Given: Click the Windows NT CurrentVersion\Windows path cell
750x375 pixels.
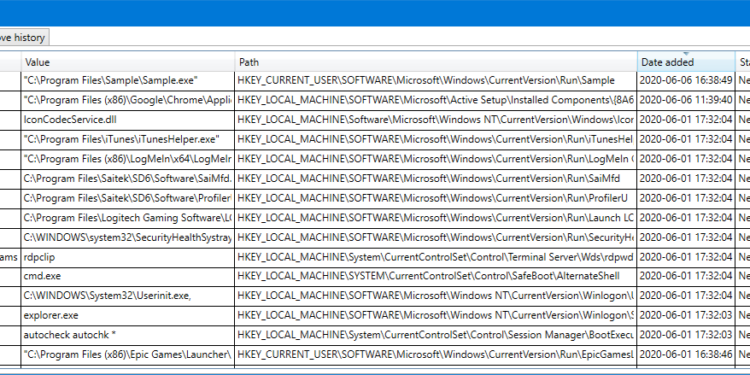Looking at the screenshot, I should (436, 120).
